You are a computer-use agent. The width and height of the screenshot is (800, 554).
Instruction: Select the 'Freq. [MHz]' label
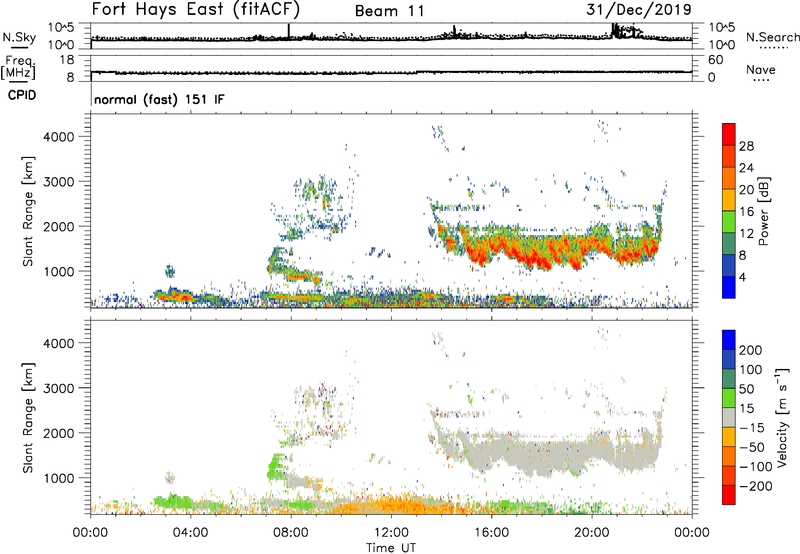coord(19,67)
